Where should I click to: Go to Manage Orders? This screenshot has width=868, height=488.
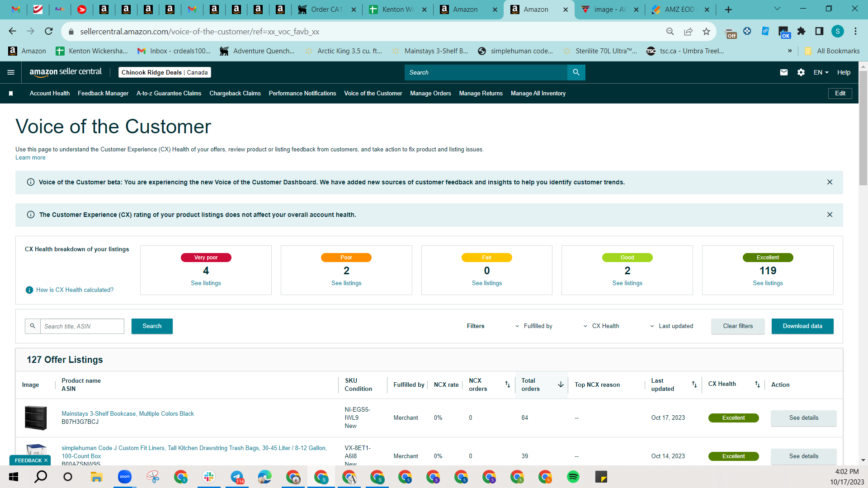coord(430,94)
